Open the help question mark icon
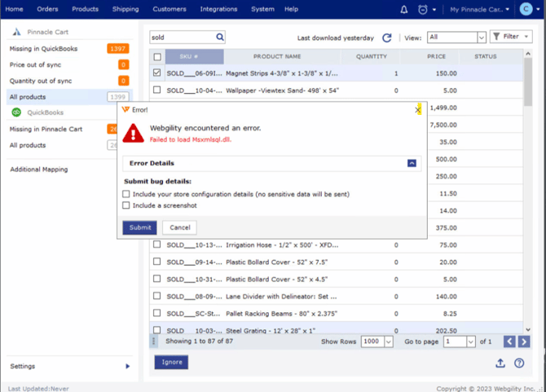Image resolution: width=546 pixels, height=392 pixels. [519, 363]
